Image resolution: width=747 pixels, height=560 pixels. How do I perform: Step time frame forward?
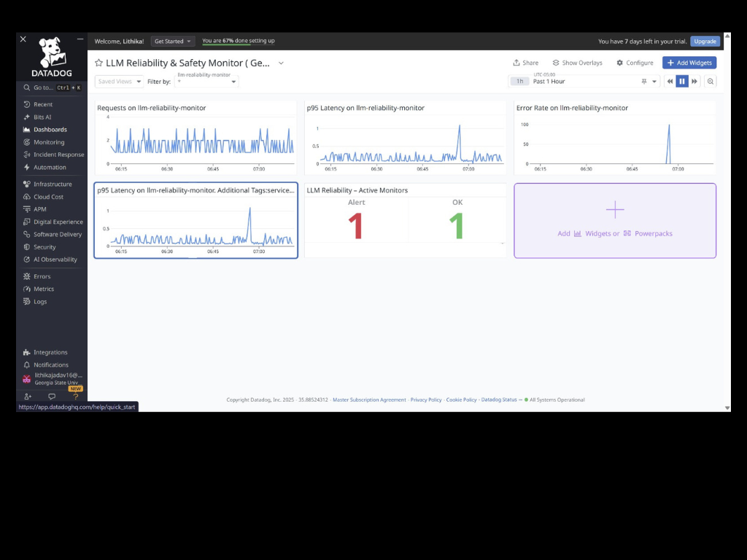point(694,82)
